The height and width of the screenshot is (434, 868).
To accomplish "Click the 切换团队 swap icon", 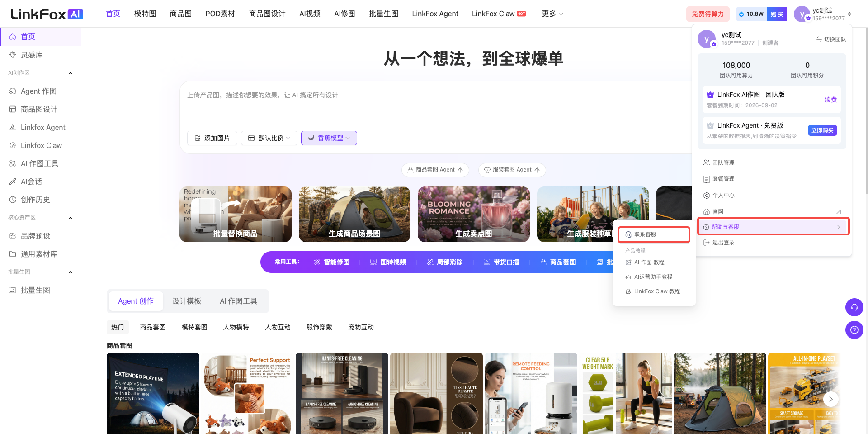I will [x=819, y=39].
